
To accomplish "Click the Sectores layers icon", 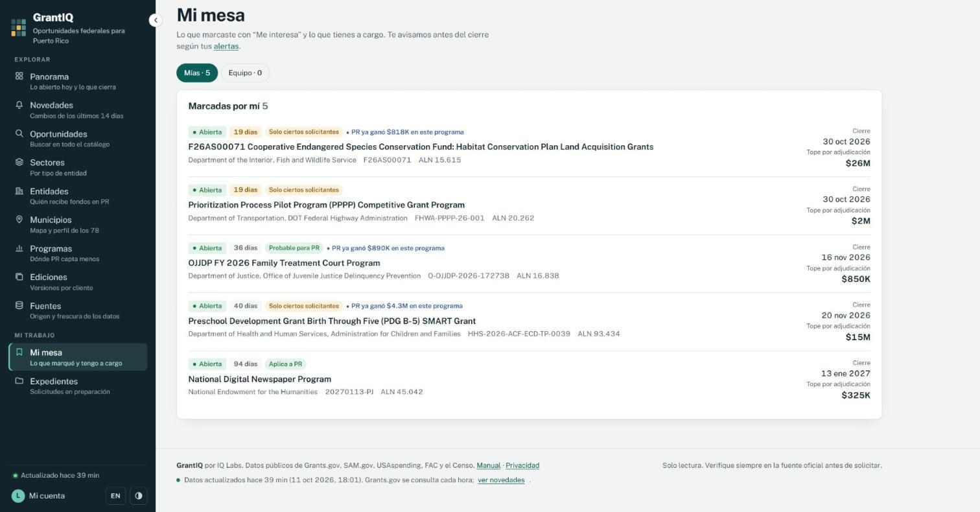I will pos(19,162).
